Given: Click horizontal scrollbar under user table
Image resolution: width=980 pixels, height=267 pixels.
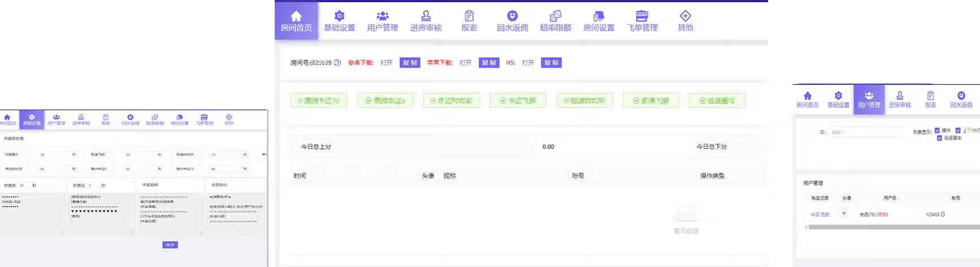Looking at the screenshot, I should (x=893, y=227).
